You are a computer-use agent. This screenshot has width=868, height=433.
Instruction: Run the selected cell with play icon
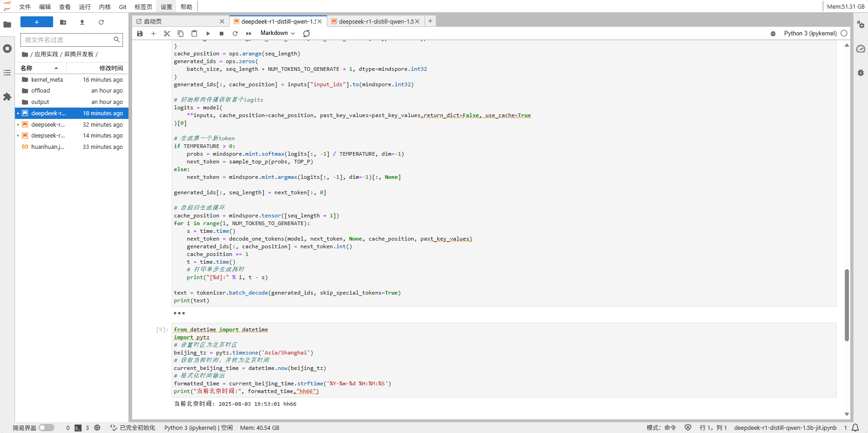pyautogui.click(x=208, y=34)
